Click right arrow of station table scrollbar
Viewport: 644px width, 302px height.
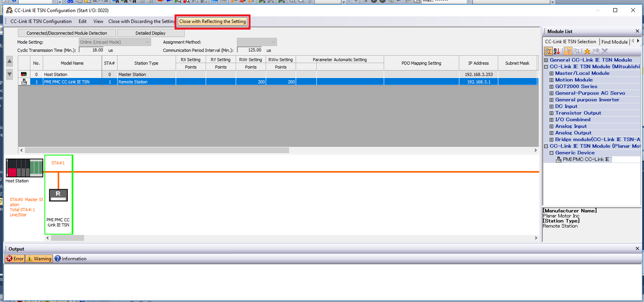click(x=535, y=150)
